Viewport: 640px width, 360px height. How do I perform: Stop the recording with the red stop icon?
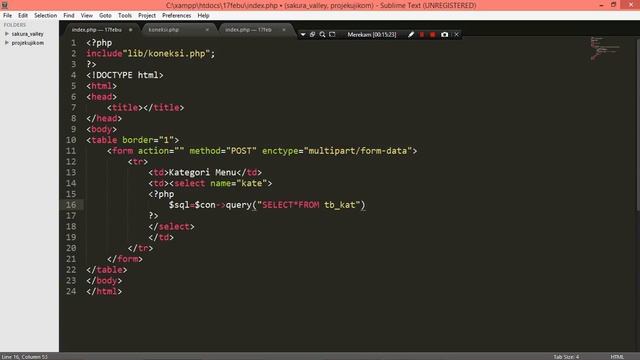click(x=433, y=35)
